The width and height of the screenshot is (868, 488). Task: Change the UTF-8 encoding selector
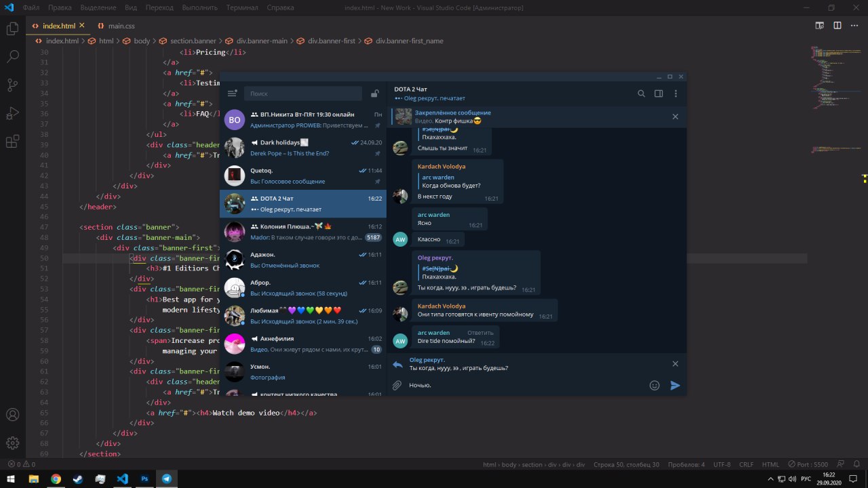(x=722, y=464)
